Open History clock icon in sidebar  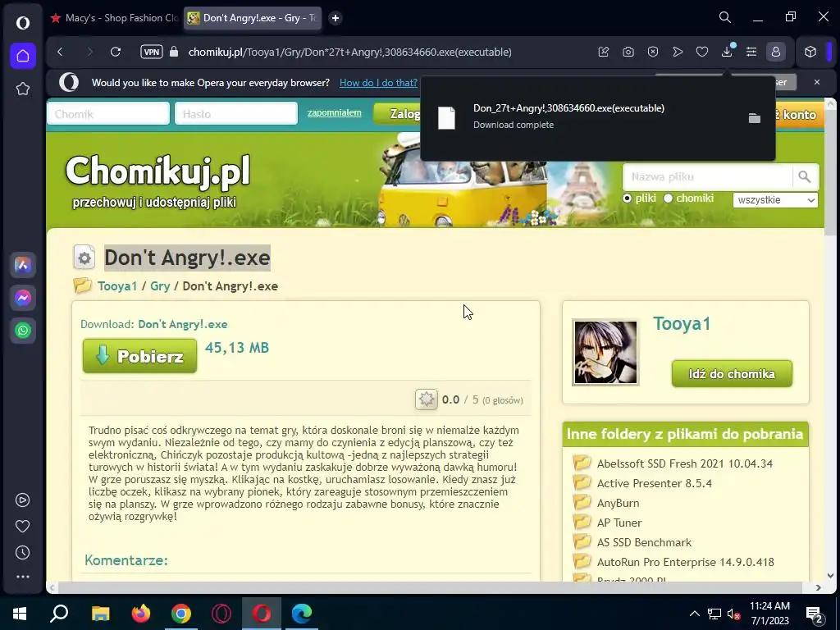point(22,552)
